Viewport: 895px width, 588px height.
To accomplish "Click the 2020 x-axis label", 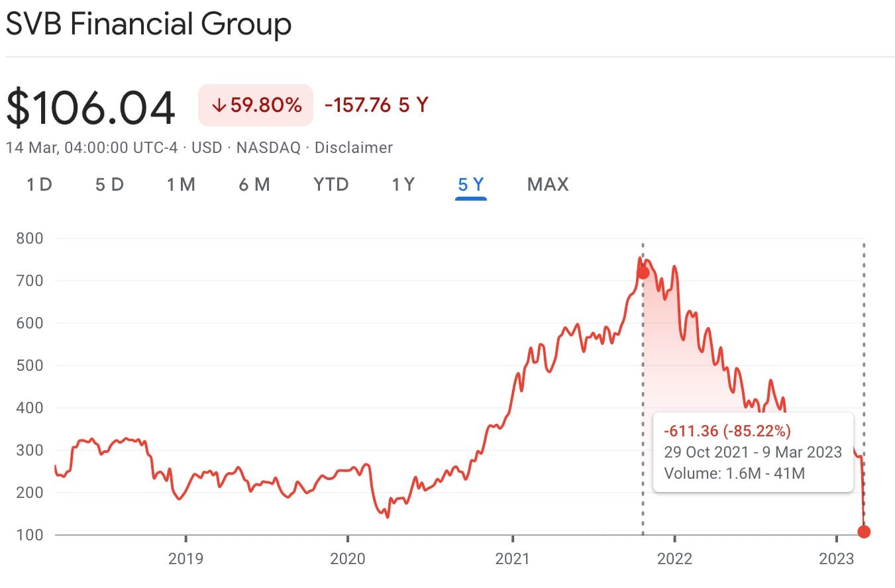I will 347,558.
